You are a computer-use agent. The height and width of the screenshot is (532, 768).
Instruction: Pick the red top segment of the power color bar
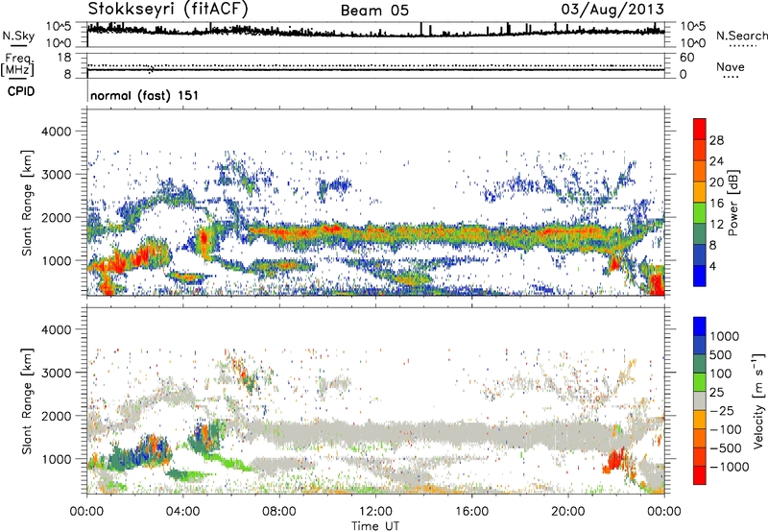pos(700,129)
